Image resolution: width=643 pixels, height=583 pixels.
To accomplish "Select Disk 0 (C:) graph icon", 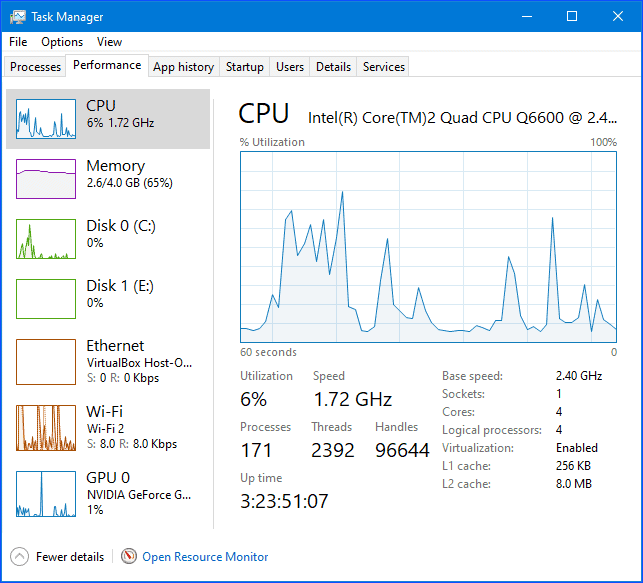I will pyautogui.click(x=46, y=239).
